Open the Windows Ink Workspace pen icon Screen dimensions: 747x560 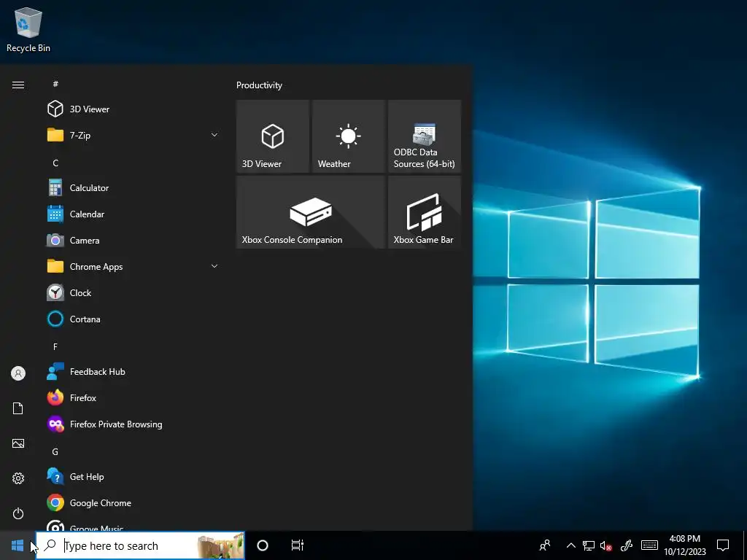point(627,545)
